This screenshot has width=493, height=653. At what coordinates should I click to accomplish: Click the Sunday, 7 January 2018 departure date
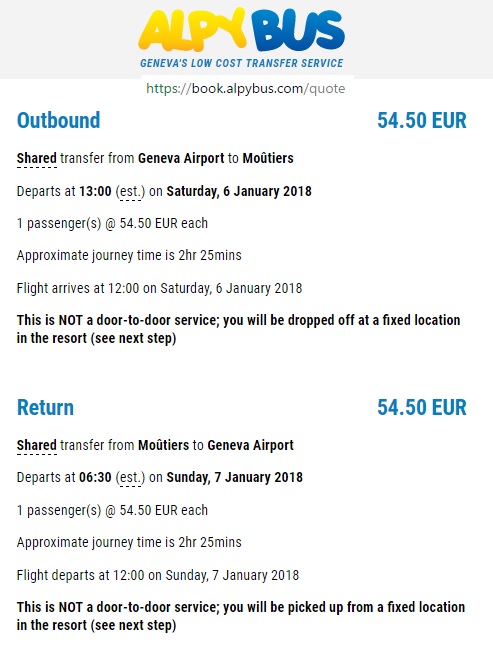point(234,477)
